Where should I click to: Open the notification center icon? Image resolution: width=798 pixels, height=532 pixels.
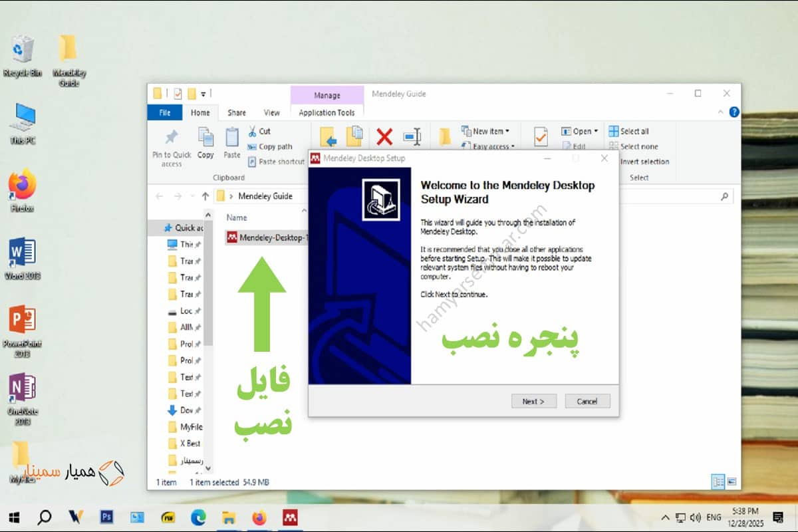pos(779,517)
